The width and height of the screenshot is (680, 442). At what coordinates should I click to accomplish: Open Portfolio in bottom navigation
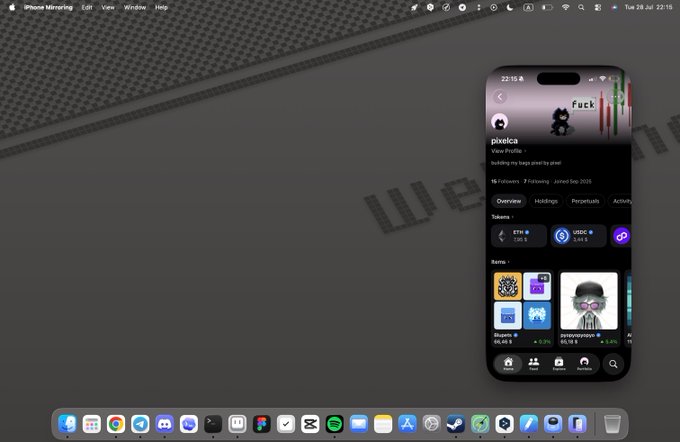coord(584,363)
